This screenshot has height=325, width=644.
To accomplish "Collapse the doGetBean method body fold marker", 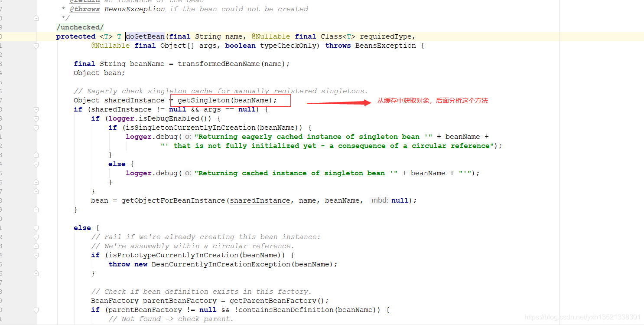I will [36, 46].
